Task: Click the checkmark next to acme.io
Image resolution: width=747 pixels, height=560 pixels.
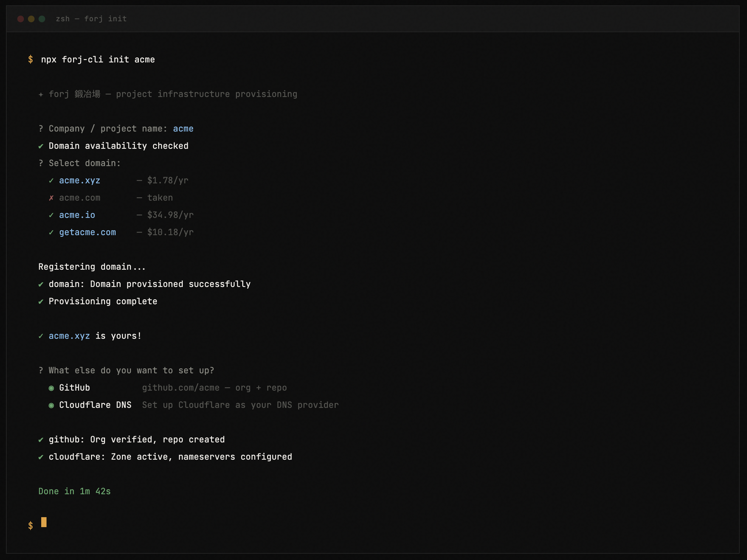Action: click(51, 215)
